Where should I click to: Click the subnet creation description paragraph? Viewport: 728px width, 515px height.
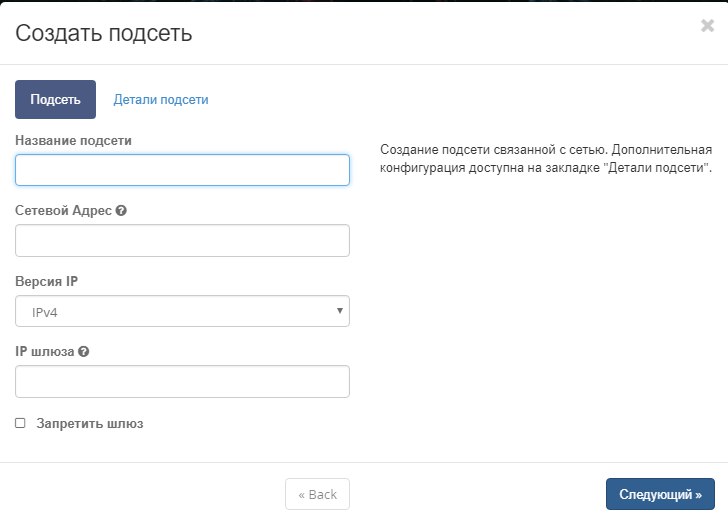[546, 158]
